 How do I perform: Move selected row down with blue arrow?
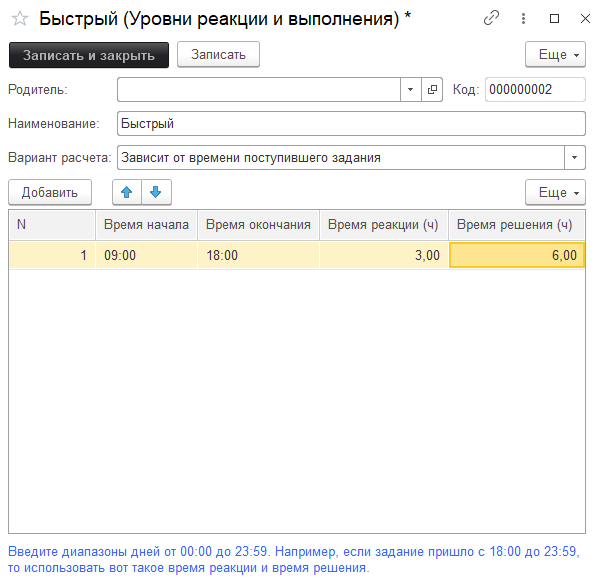click(x=156, y=192)
